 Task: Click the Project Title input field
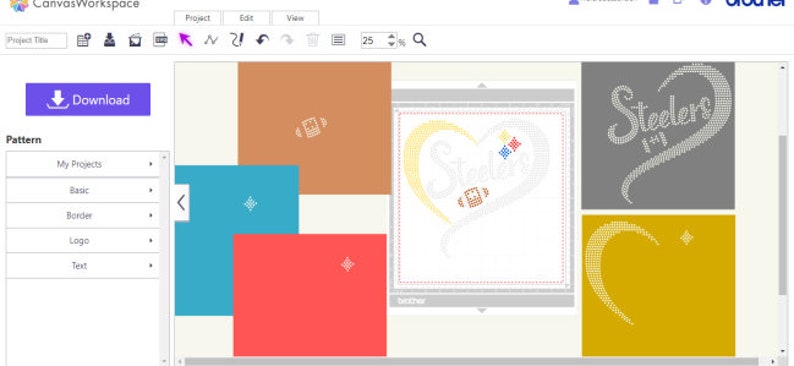36,40
